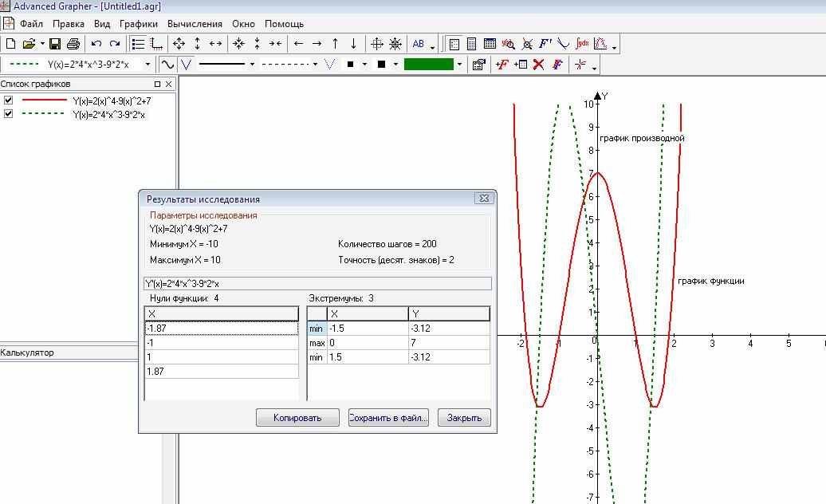Add a table graph with the + table icon

[520, 65]
